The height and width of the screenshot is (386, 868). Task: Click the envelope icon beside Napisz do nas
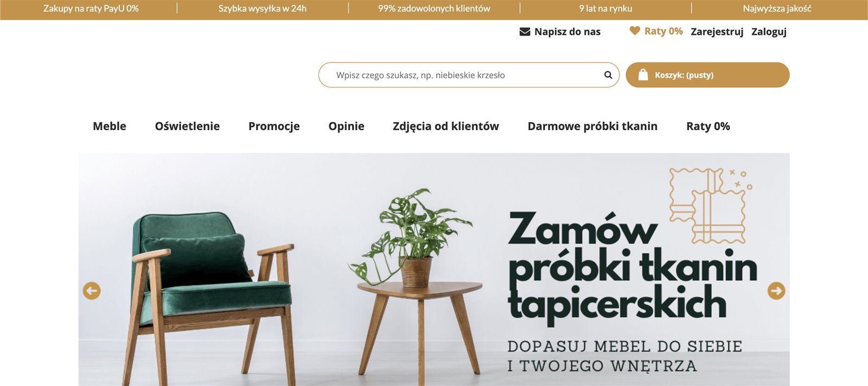(525, 31)
